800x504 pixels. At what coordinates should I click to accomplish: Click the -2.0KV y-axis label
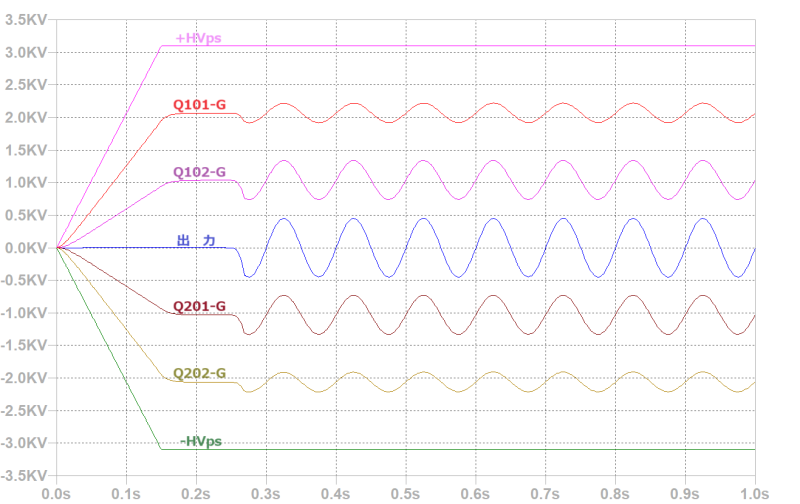click(24, 378)
